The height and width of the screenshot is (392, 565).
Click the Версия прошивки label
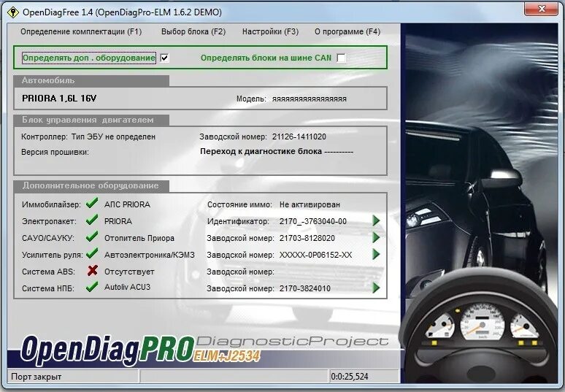click(55, 152)
